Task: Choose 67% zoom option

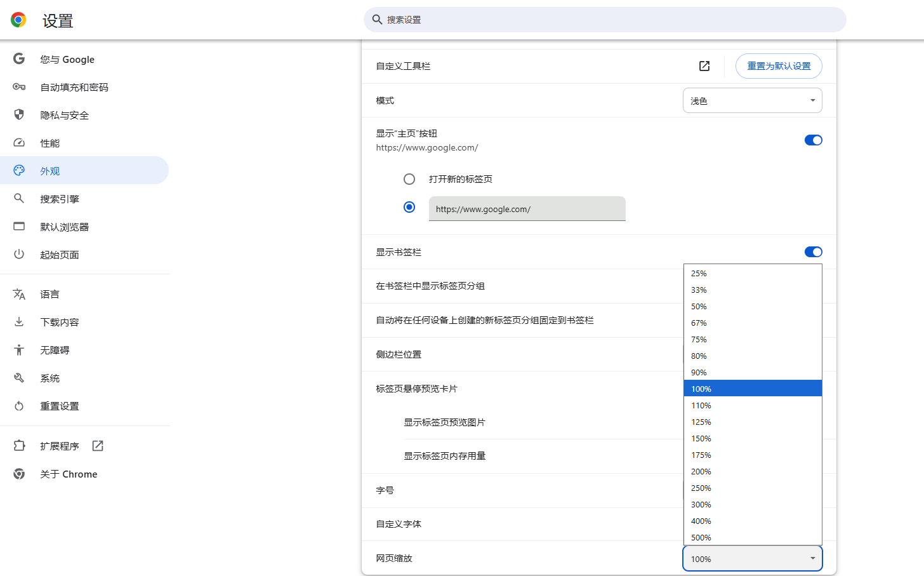Action: (753, 323)
